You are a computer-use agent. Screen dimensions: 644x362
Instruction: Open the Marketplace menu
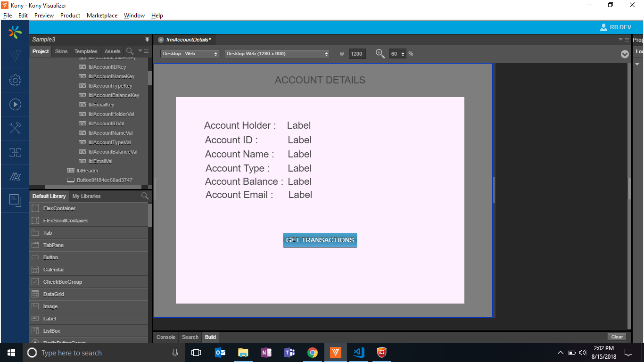pos(102,16)
